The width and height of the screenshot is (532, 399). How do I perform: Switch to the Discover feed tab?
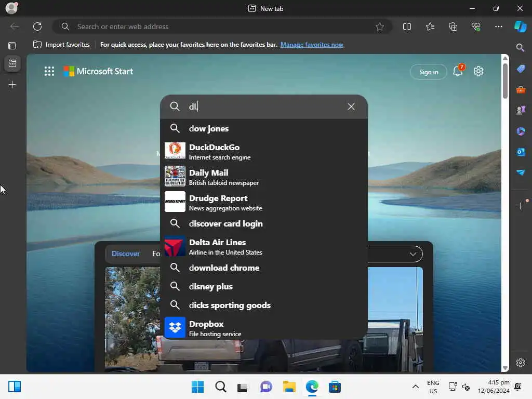(126, 254)
